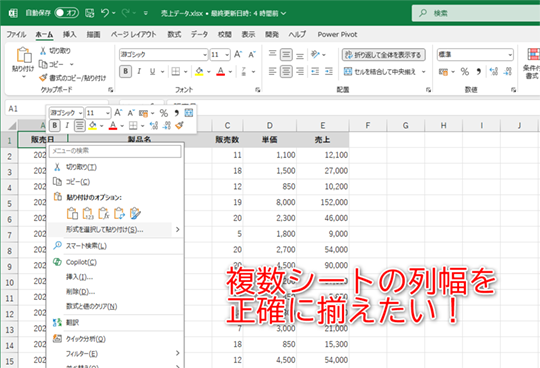Image resolution: width=540 pixels, height=368 pixels.
Task: Toggle ribbon center alignment
Action: coord(286,71)
